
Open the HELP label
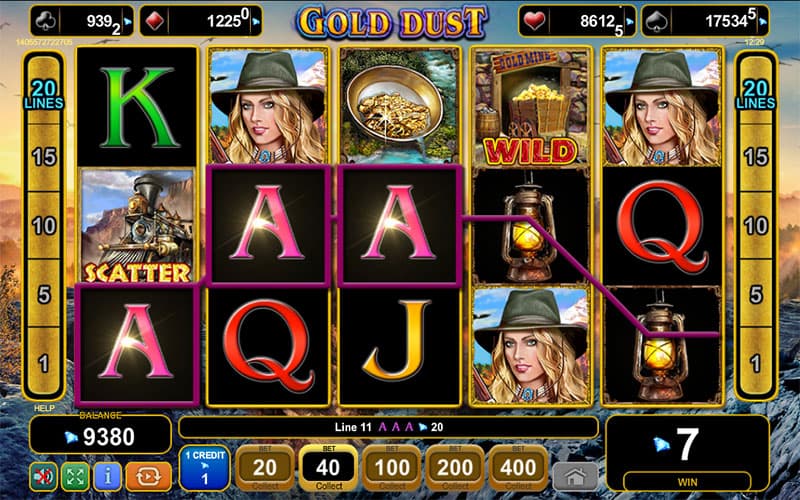pos(44,408)
